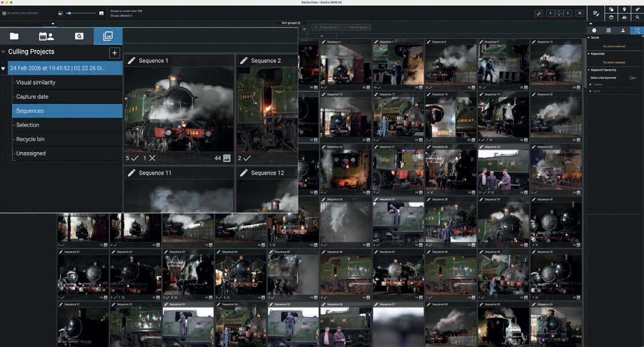Open the folders tab in left panel
644x347 pixels.
coord(14,36)
